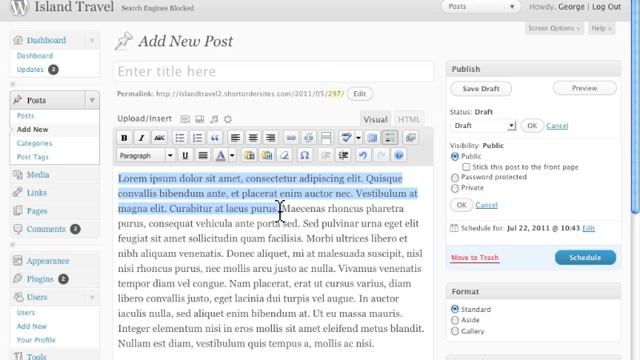Open the Paragraph format dropdown
The height and width of the screenshot is (360, 640).
146,156
